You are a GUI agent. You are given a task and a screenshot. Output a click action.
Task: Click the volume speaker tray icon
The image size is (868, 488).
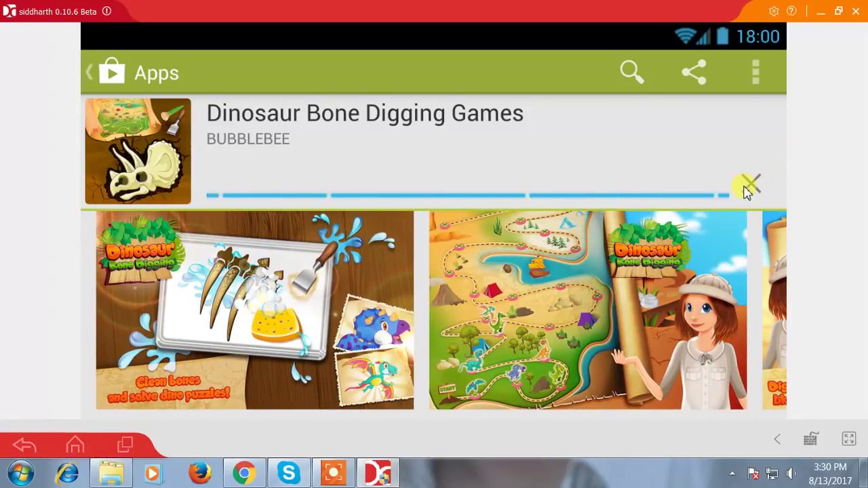(x=791, y=474)
